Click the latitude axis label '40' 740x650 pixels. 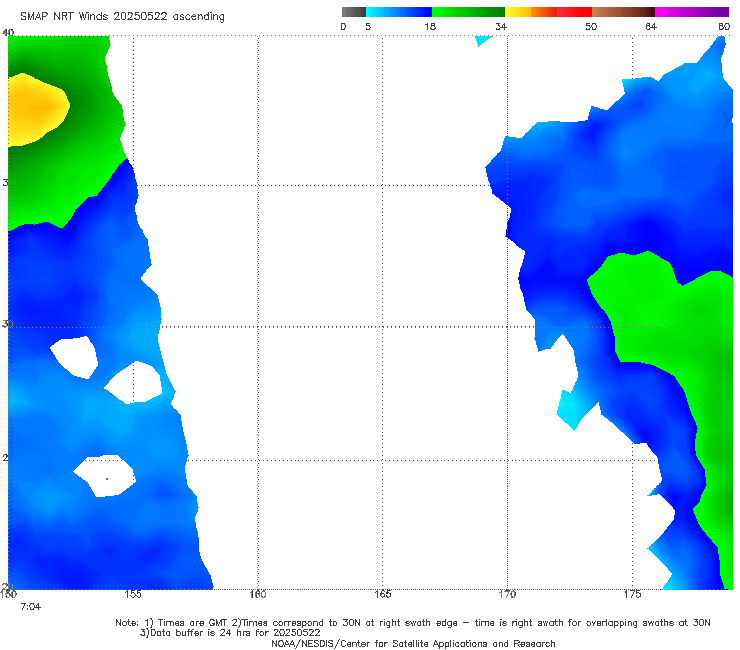point(8,33)
